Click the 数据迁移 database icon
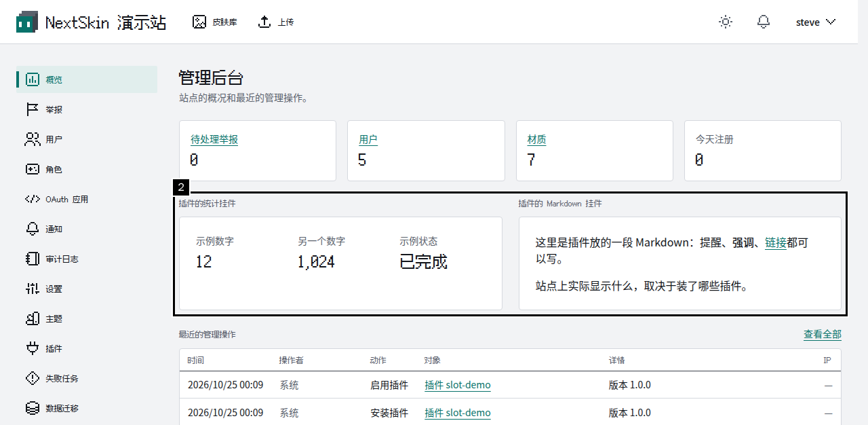868x425 pixels. [x=33, y=408]
